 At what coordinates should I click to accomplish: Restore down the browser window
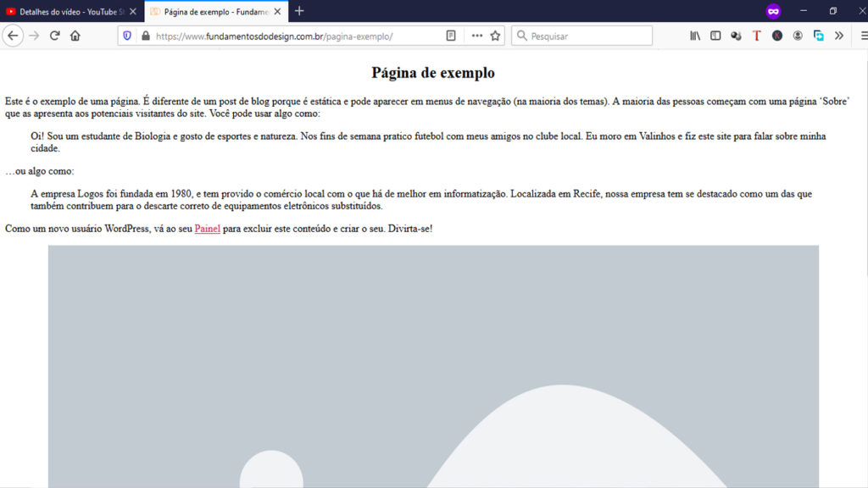(833, 11)
